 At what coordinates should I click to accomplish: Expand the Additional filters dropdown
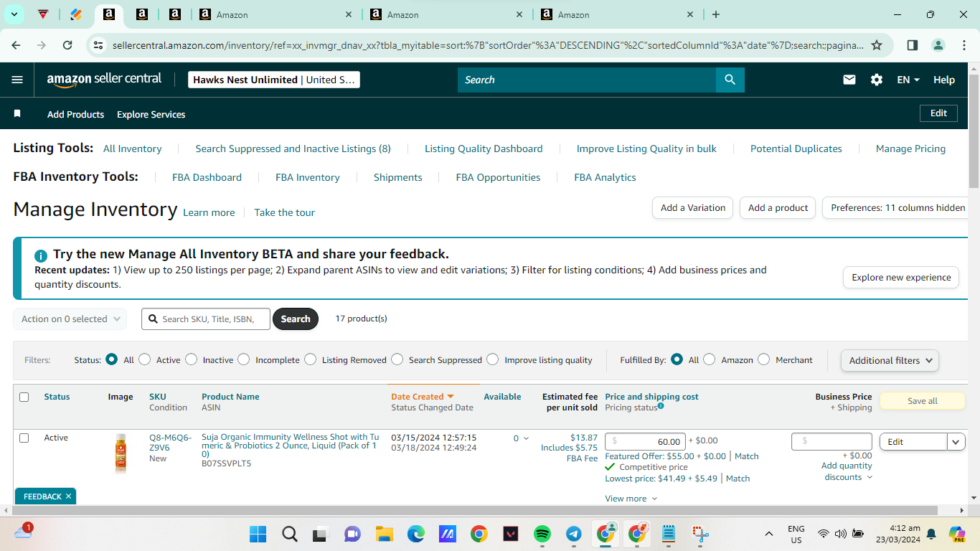[890, 360]
